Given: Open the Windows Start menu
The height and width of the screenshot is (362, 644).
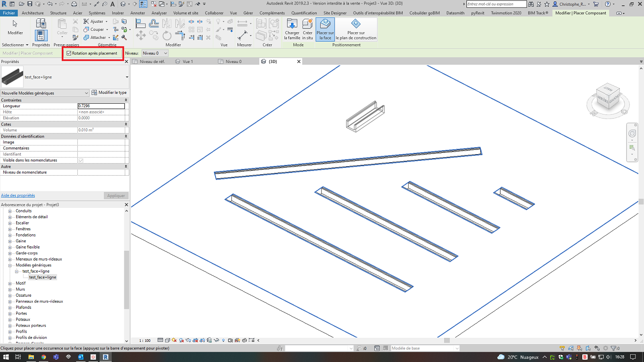Looking at the screenshot, I should tap(5, 357).
